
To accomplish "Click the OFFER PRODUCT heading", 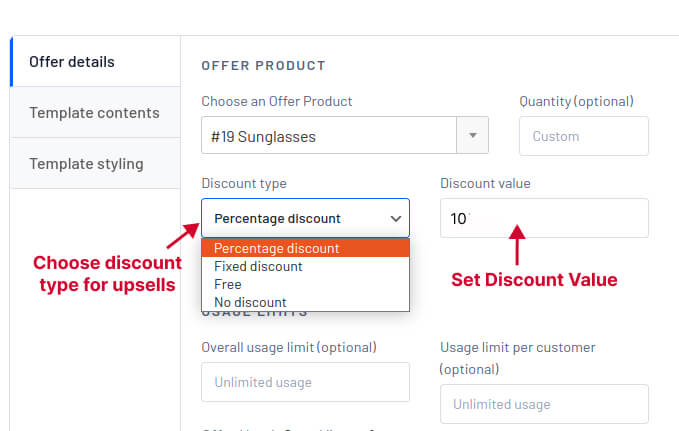I will tap(263, 65).
